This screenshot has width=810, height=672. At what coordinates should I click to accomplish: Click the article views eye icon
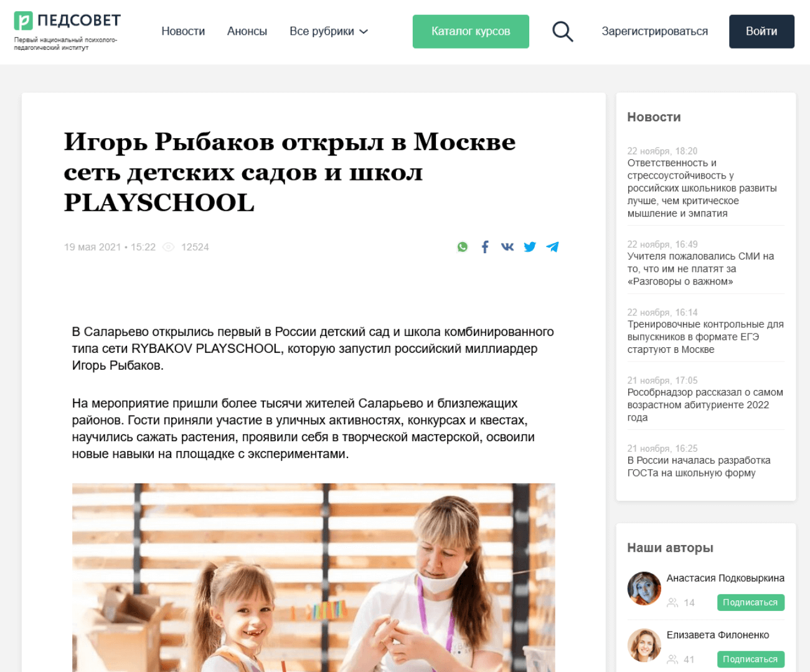tap(168, 247)
